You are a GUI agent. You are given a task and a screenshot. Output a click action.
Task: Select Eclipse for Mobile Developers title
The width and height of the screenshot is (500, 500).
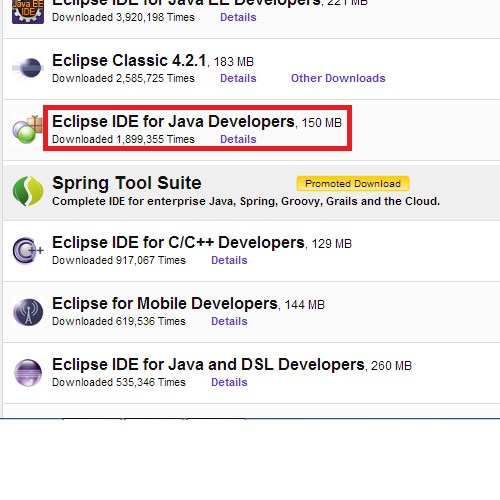point(165,304)
